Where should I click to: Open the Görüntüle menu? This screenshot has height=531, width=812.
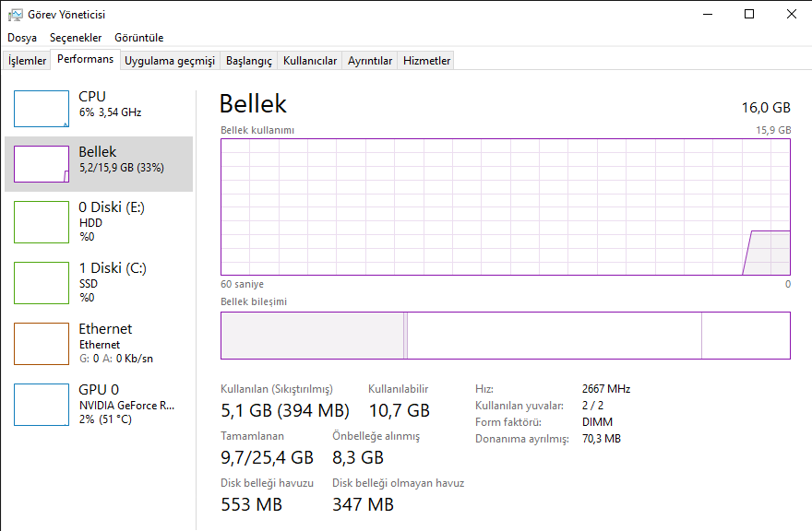click(139, 38)
